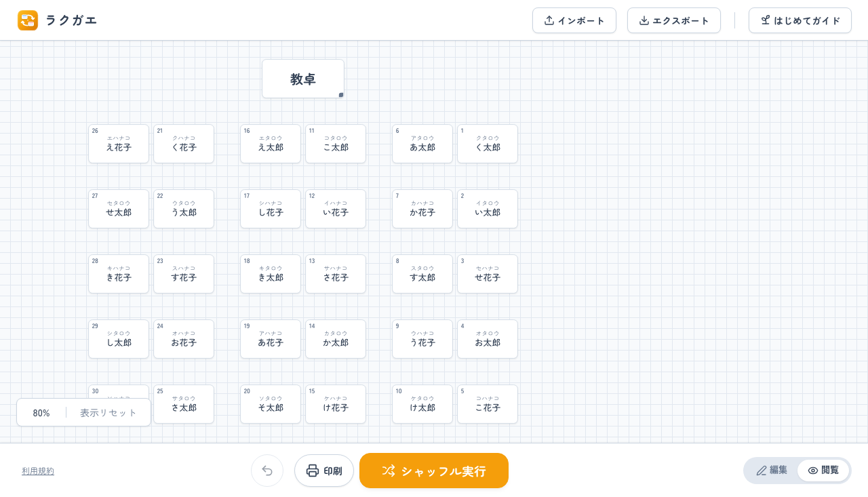The width and height of the screenshot is (868, 497).
Task: Select seat 8 す太郎
Action: coord(422,274)
